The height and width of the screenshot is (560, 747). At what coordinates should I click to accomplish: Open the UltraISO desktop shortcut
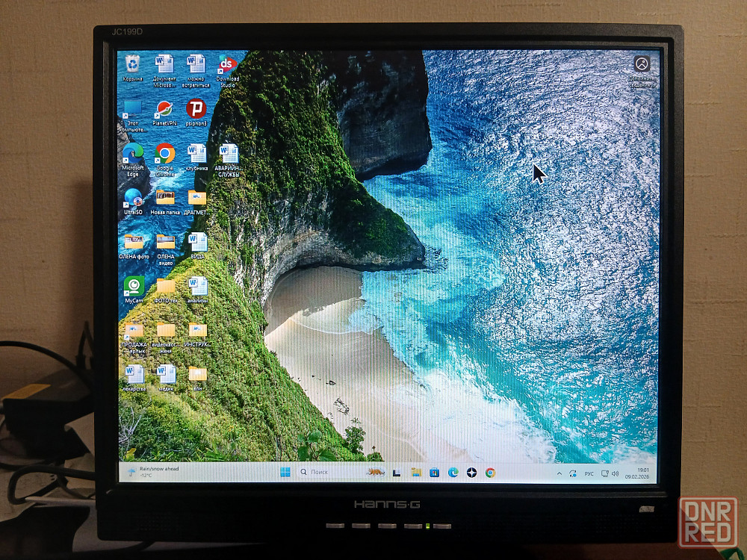[x=133, y=199]
